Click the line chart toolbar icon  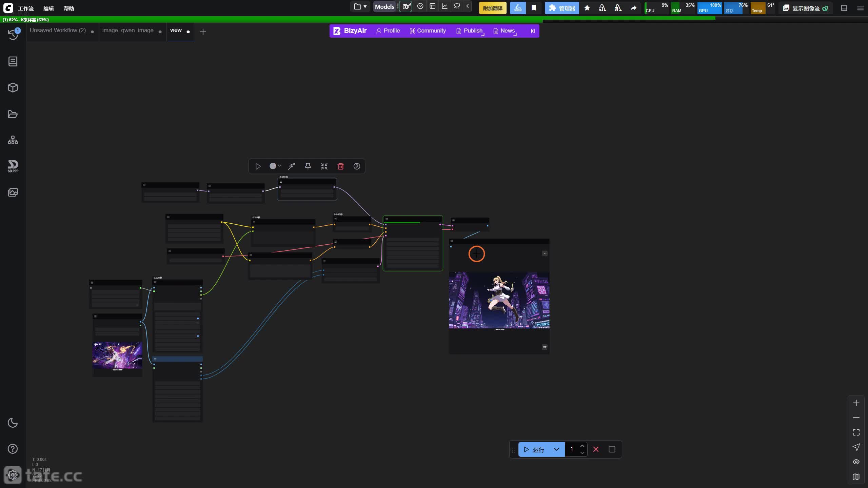(445, 6)
